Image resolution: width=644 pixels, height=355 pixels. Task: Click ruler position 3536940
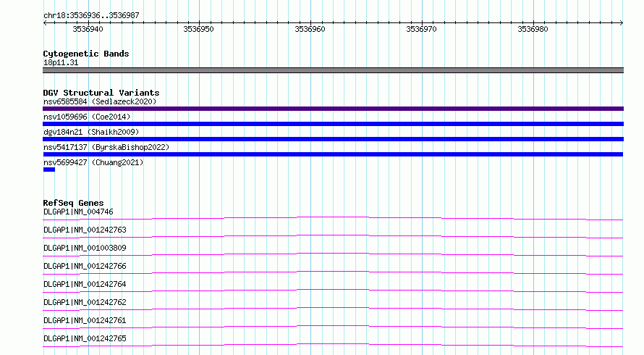tap(88, 29)
